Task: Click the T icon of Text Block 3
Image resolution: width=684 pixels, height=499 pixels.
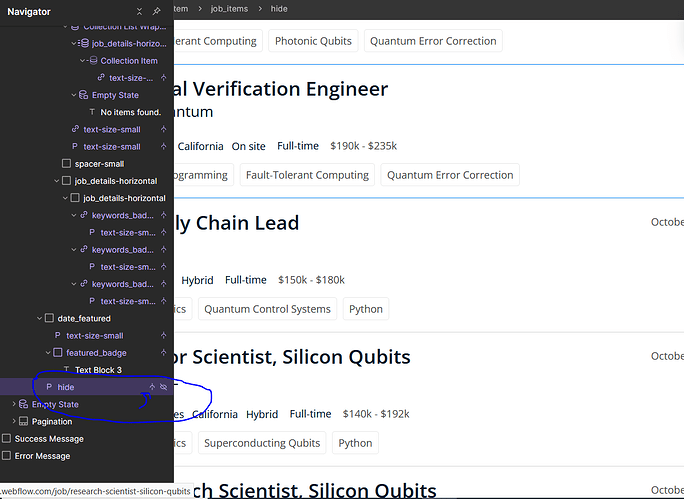Action: click(x=66, y=369)
